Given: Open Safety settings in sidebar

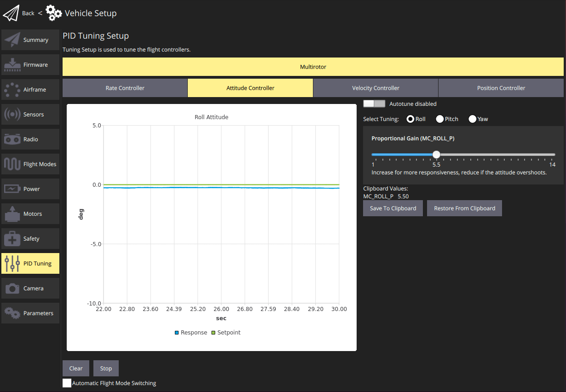Looking at the screenshot, I should pyautogui.click(x=30, y=239).
